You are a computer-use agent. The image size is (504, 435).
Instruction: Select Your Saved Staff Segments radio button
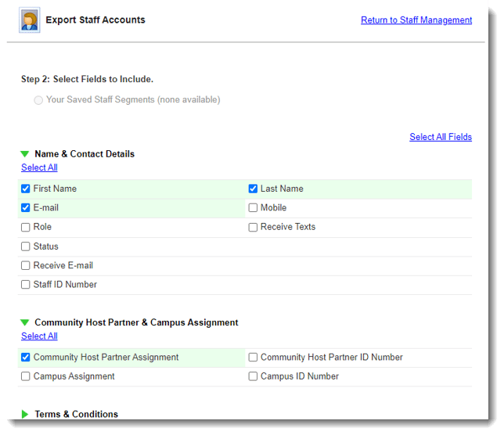[x=38, y=100]
